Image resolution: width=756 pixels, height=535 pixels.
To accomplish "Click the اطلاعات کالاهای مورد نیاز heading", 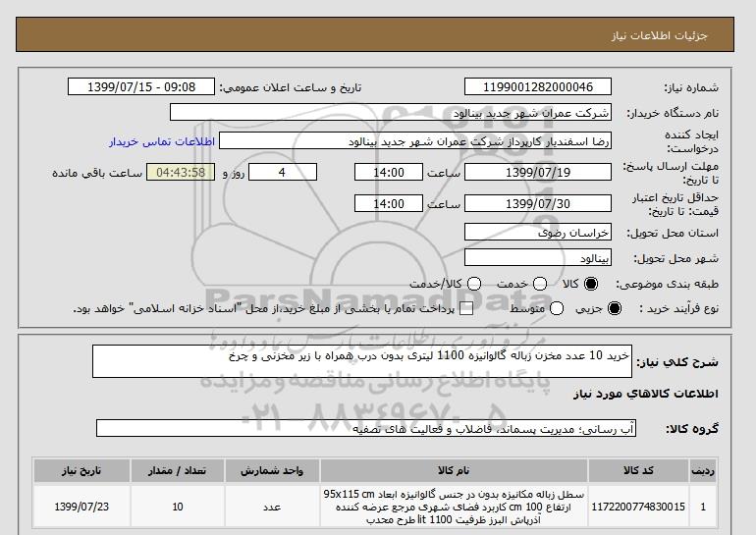I will pos(646,394).
